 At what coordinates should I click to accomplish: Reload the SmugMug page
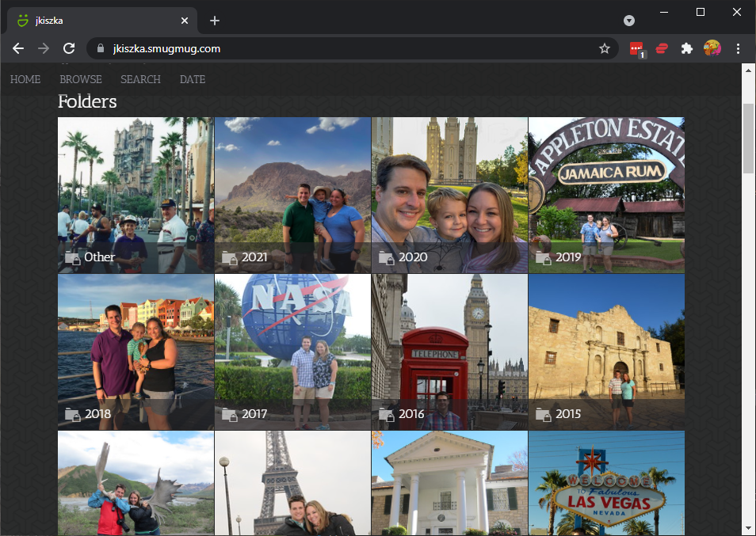point(69,48)
